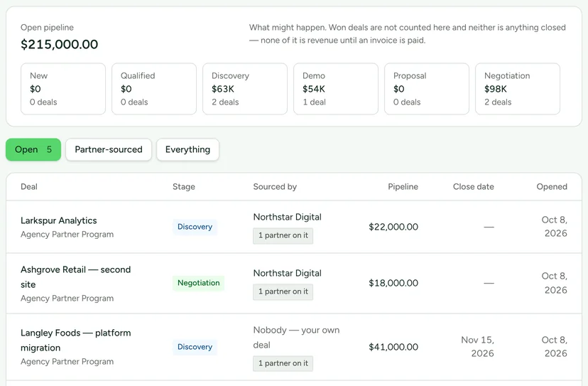Screen dimensions: 588x386
Task: Click the Sourced by column header
Action: coord(275,187)
